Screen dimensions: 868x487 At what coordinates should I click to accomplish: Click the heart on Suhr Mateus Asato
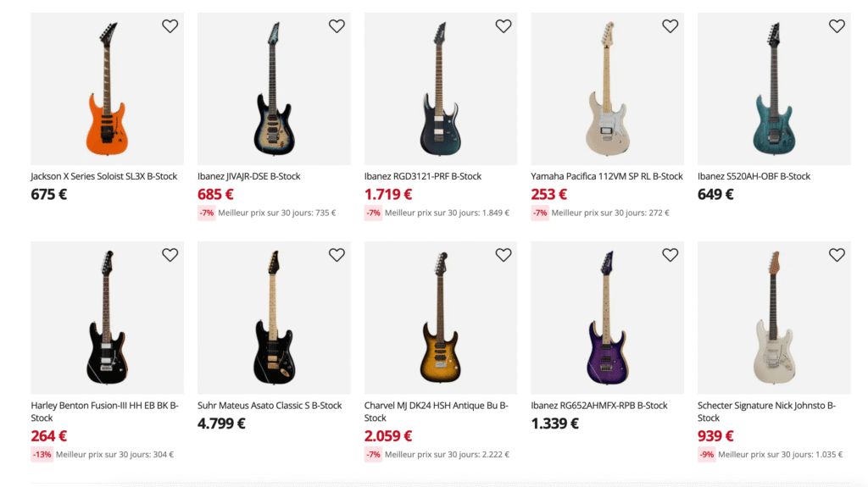tap(337, 255)
